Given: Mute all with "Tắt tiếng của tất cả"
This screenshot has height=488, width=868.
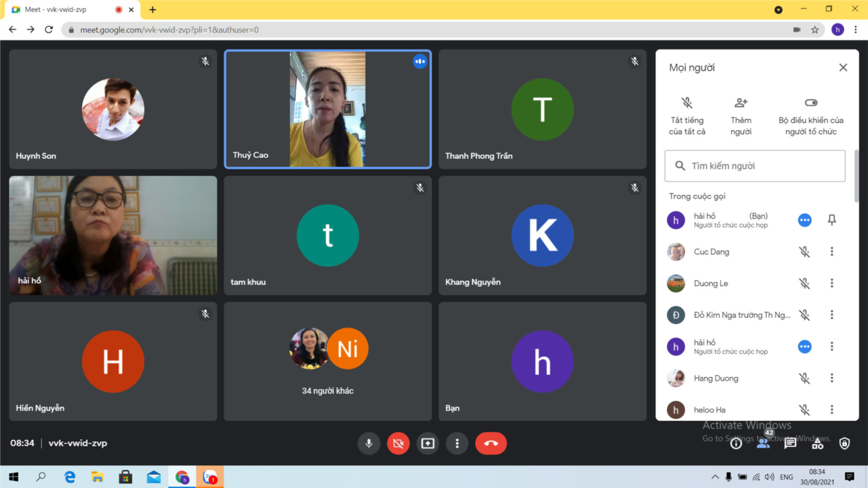Looking at the screenshot, I should pos(687,117).
